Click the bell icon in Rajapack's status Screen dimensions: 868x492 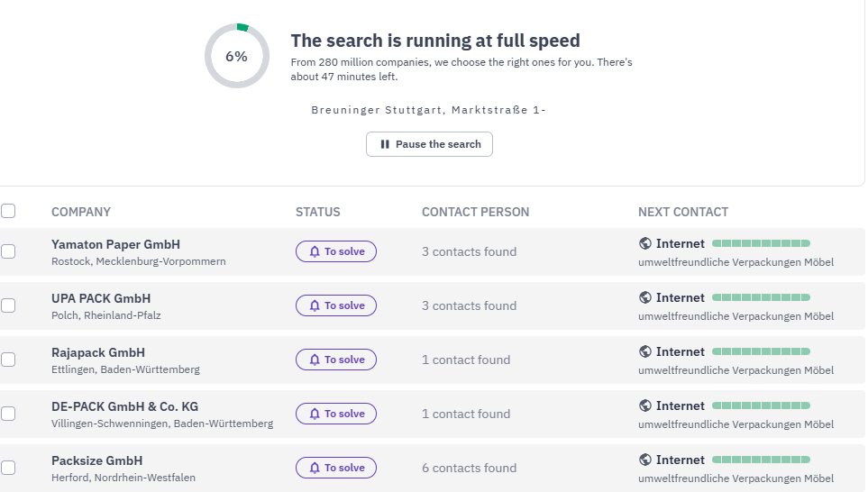pyautogui.click(x=315, y=360)
